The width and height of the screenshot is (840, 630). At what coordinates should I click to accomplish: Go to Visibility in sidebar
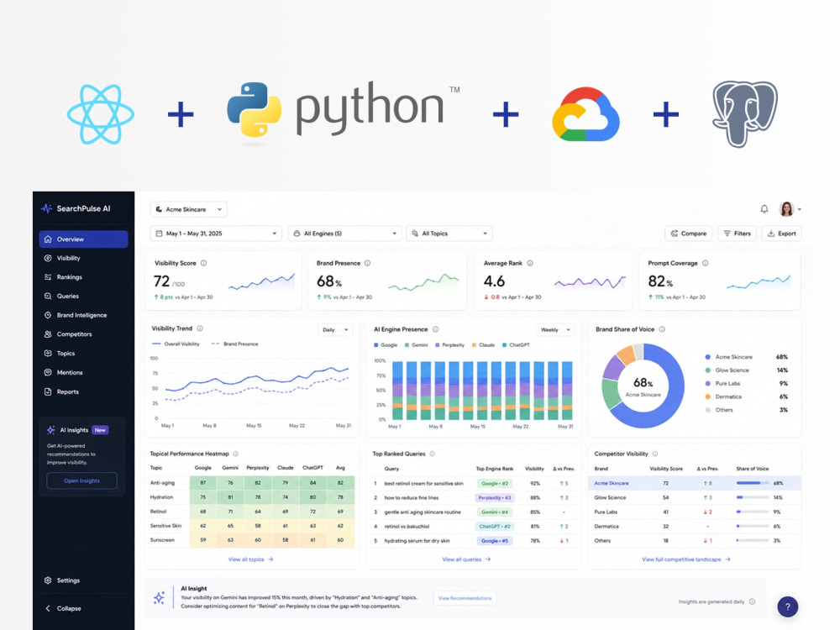[83, 258]
